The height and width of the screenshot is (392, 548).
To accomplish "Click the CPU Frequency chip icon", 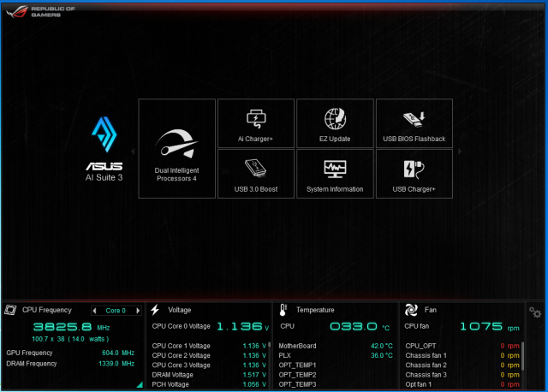I will pyautogui.click(x=10, y=310).
